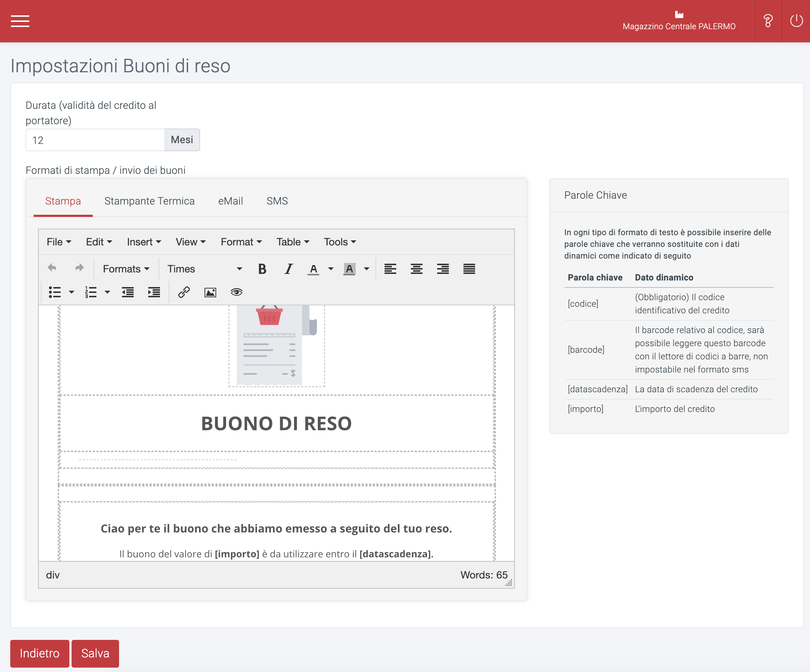Expand the Formats style selector
Image resolution: width=810 pixels, height=672 pixels.
[x=125, y=268]
